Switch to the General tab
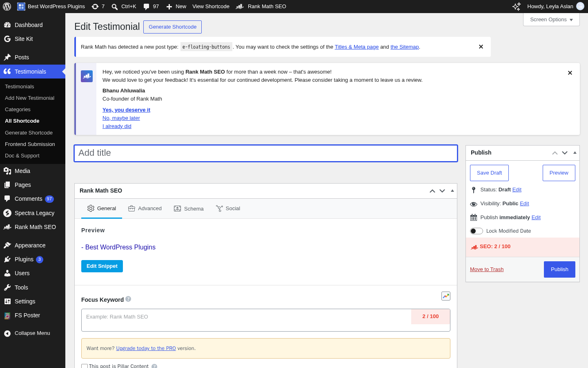The image size is (588, 368). (102, 209)
